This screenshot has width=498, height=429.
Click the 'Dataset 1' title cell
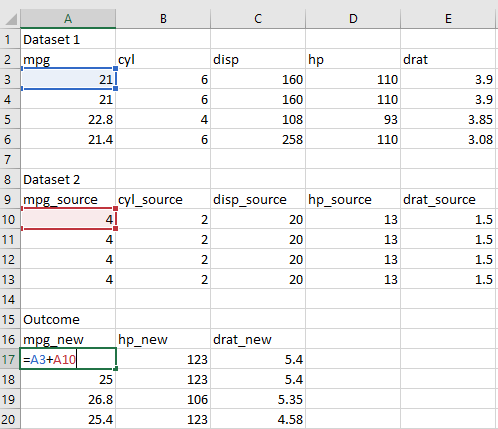68,39
